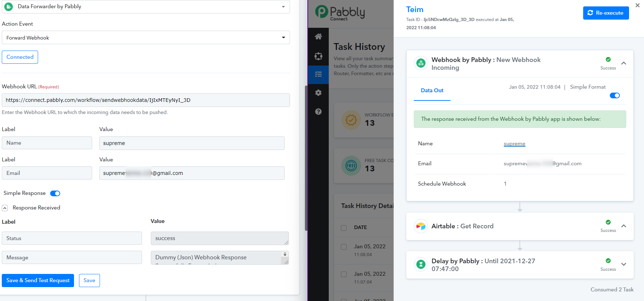The height and width of the screenshot is (301, 644).
Task: Click the Status response label field
Action: pos(72,238)
